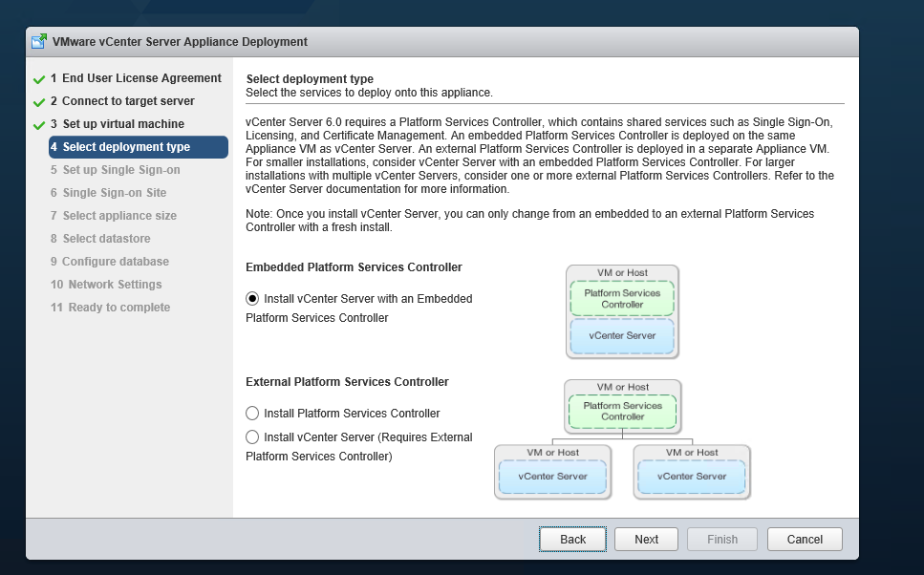Click green checkmark beside Connect to target server
This screenshot has height=575, width=924.
[39, 102]
